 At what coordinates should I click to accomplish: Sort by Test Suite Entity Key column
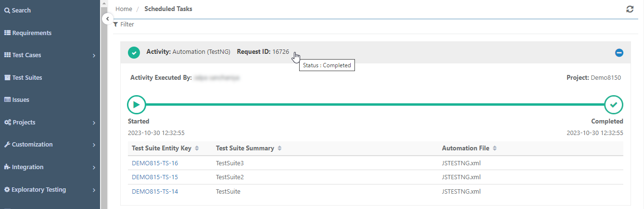(x=197, y=148)
